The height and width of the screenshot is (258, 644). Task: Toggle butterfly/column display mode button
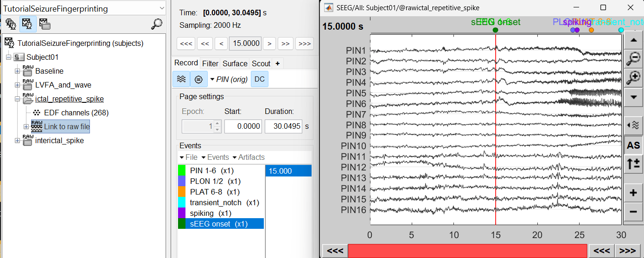tap(181, 79)
